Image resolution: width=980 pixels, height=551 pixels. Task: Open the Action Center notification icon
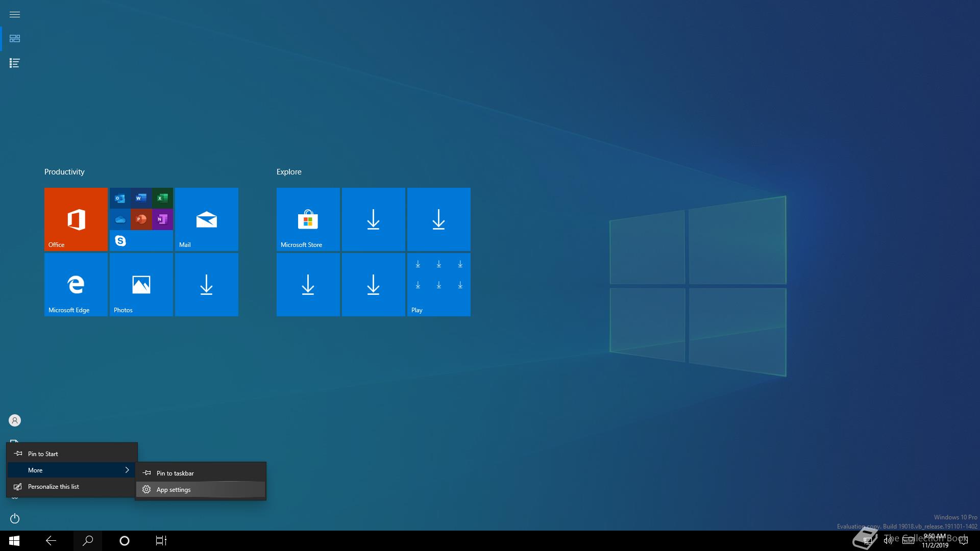tap(964, 541)
